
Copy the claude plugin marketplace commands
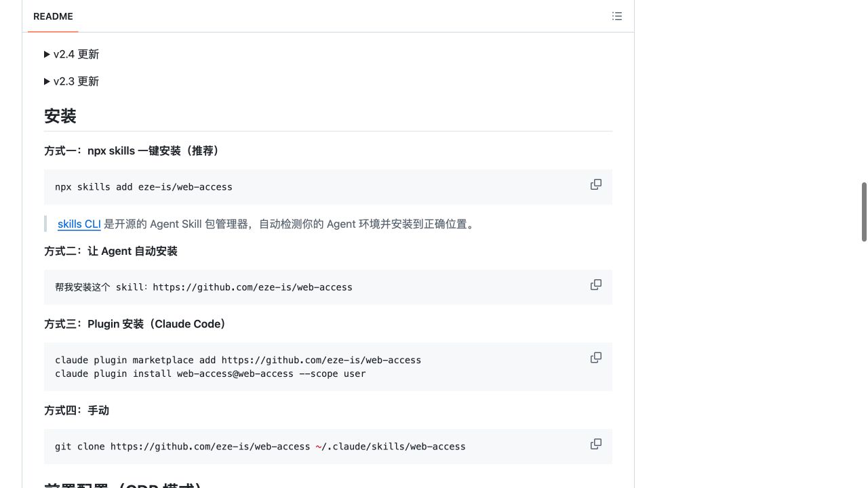pyautogui.click(x=596, y=357)
